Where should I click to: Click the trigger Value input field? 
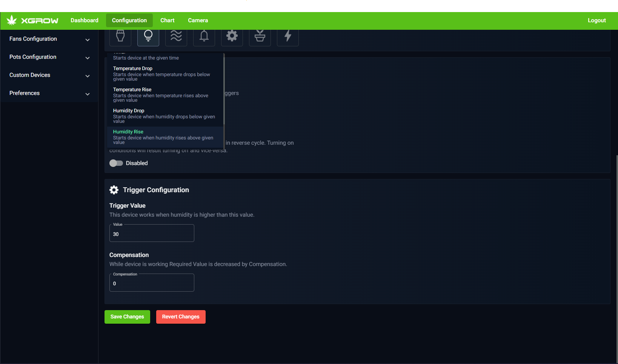point(152,233)
